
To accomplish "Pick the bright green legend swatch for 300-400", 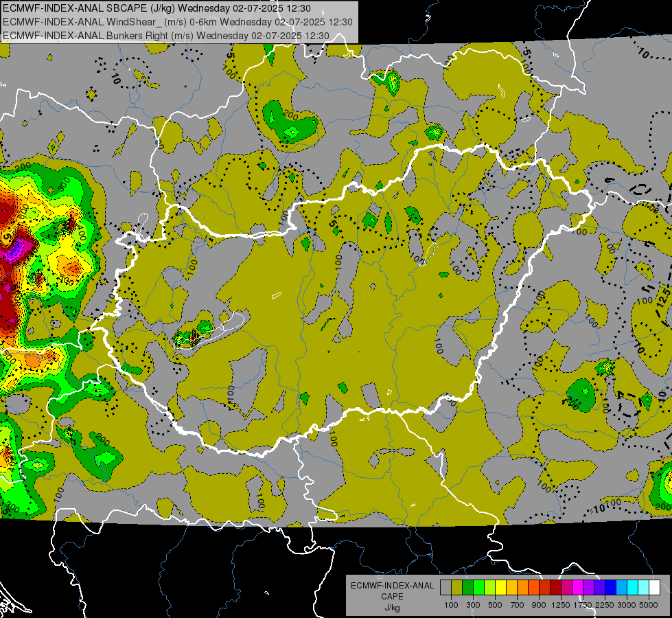I will [x=478, y=587].
